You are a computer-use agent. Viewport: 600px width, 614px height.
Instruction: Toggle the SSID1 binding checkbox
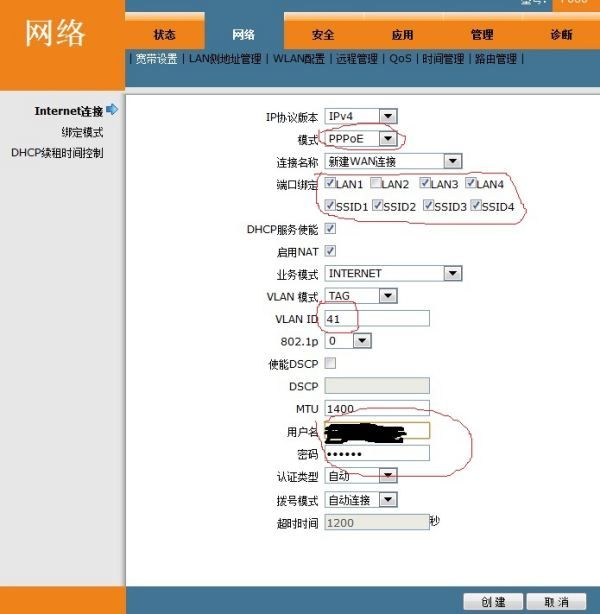[x=330, y=205]
